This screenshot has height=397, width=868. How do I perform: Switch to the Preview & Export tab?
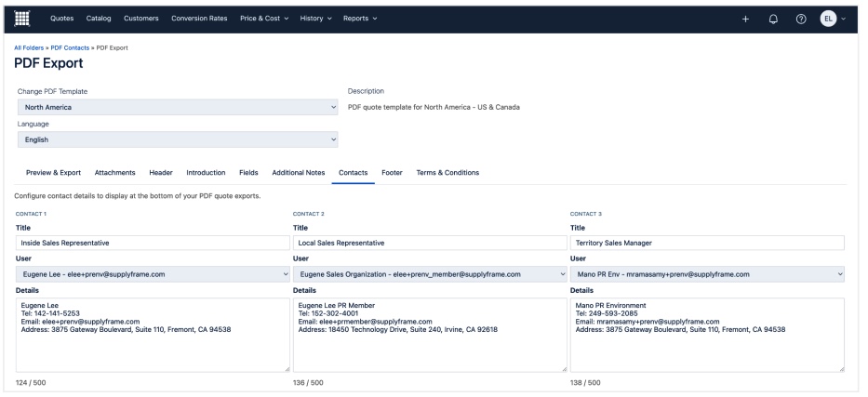53,172
